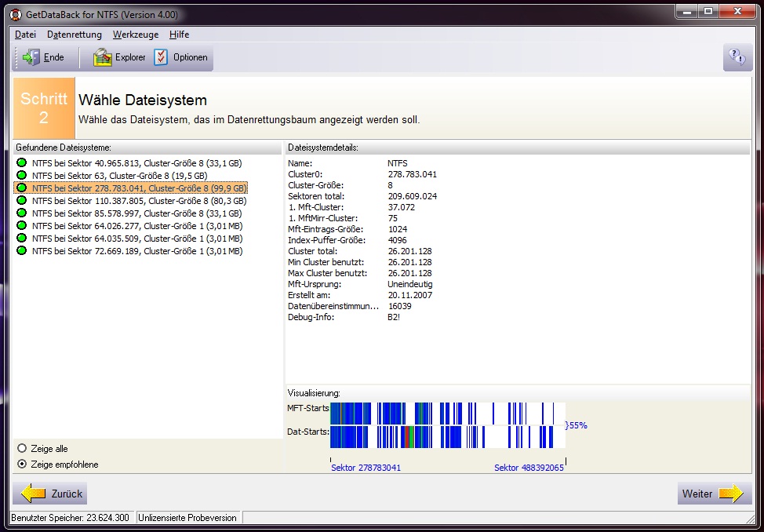Screen dimensions: 764x532
Task: Click green dot of Sektor 85.578.997 entry
Action: [21, 213]
